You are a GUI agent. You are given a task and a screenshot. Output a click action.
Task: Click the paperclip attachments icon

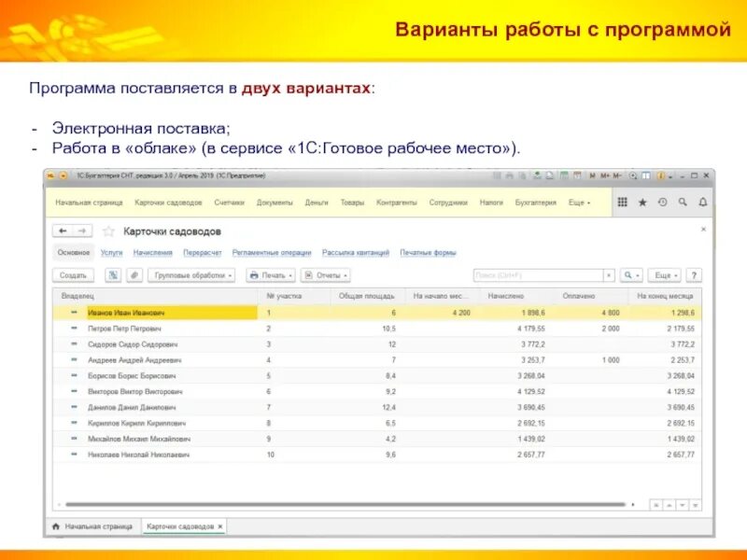(x=130, y=274)
